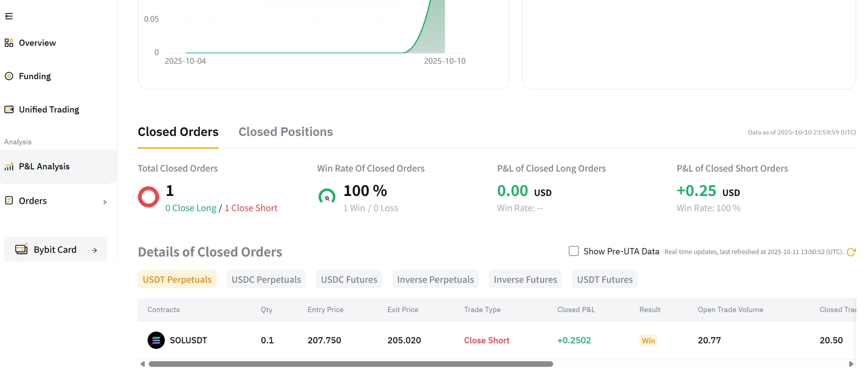Click the Overview grid icon
The width and height of the screenshot is (868, 382).
9,43
